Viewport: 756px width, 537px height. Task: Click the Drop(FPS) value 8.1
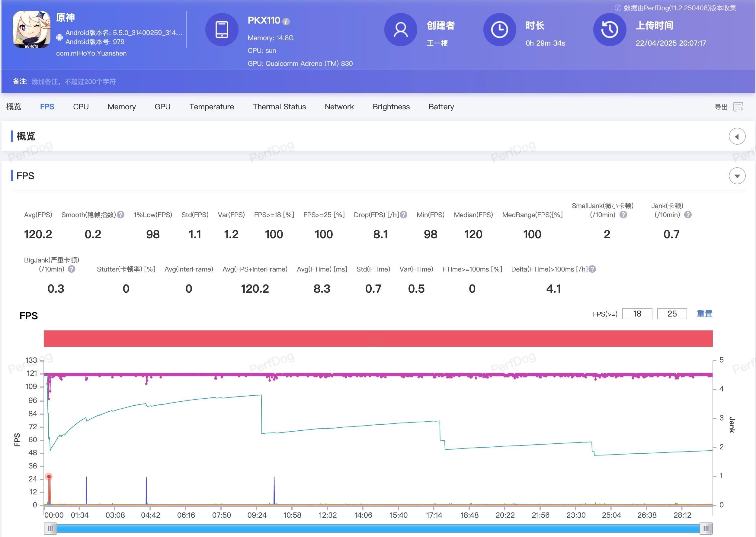380,234
